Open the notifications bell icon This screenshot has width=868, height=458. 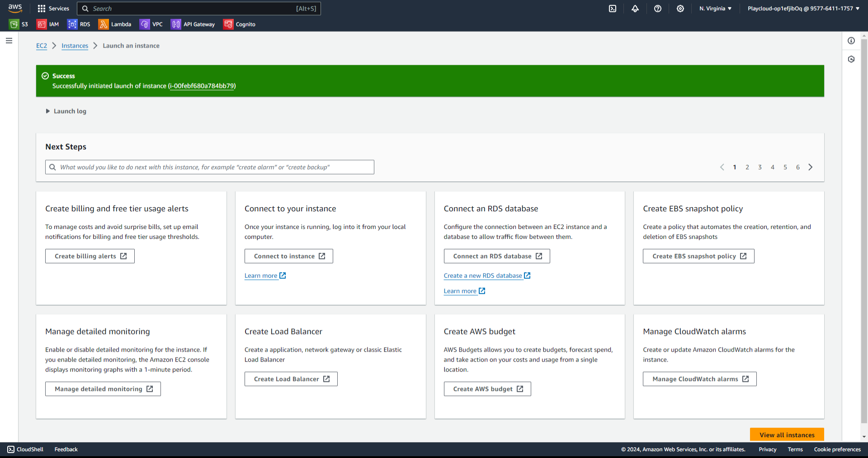635,9
